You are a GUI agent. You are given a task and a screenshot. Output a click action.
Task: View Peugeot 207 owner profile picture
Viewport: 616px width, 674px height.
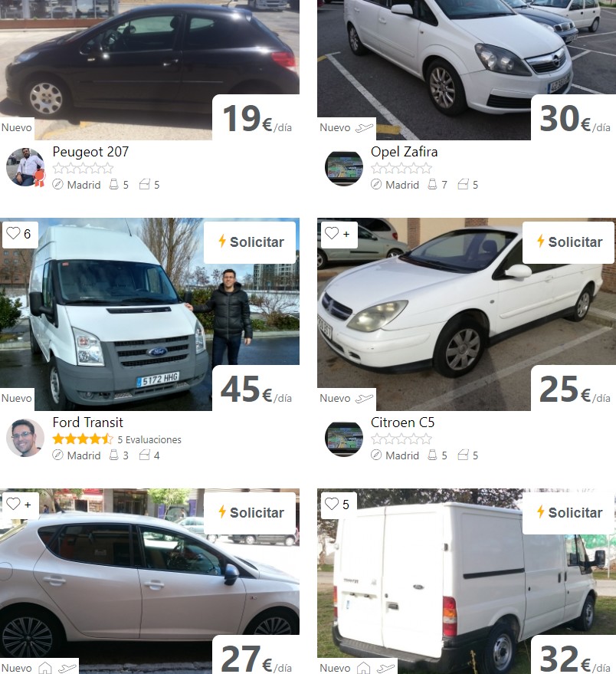point(25,167)
